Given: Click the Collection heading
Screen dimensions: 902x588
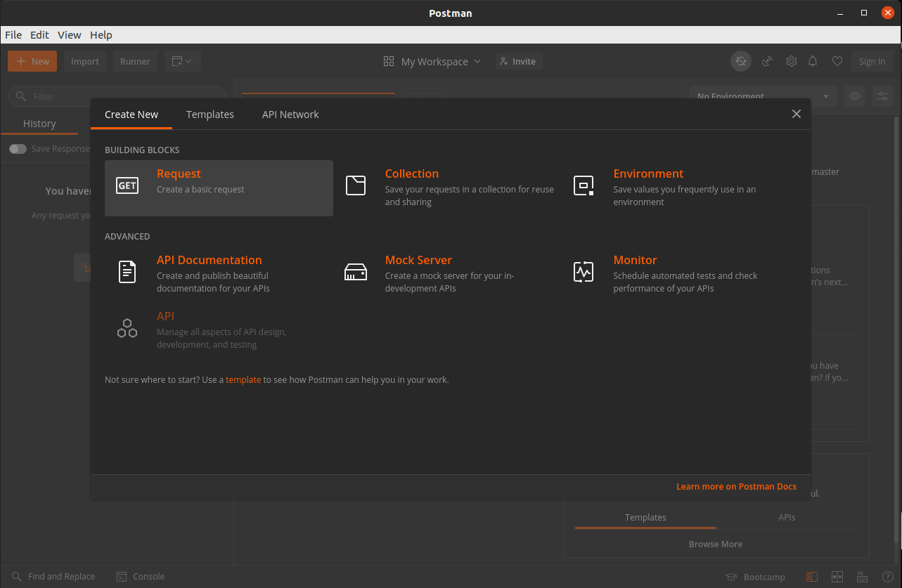Looking at the screenshot, I should 412,174.
